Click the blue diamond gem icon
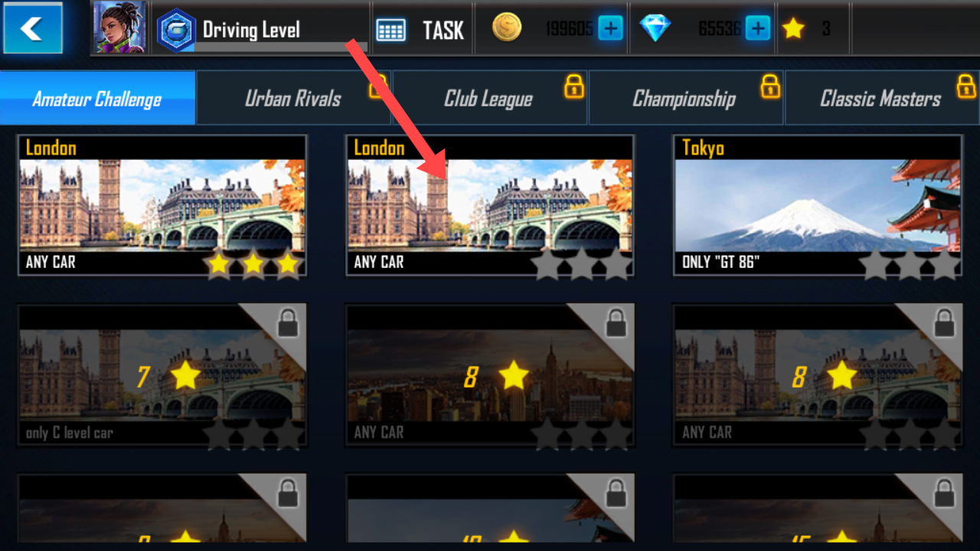 click(655, 28)
